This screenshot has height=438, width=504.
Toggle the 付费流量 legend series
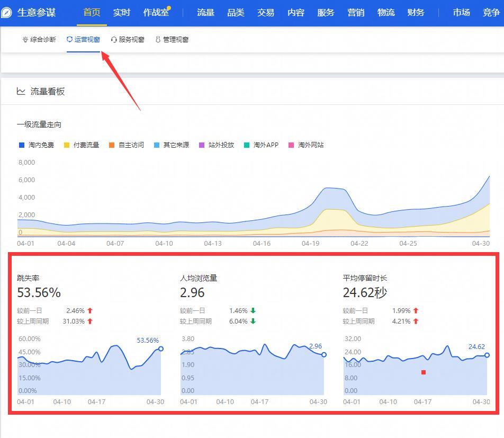point(82,145)
